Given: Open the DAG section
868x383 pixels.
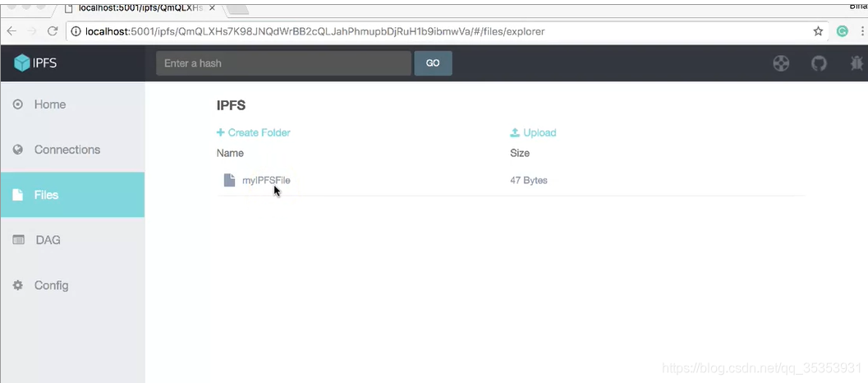Looking at the screenshot, I should pyautogui.click(x=72, y=240).
